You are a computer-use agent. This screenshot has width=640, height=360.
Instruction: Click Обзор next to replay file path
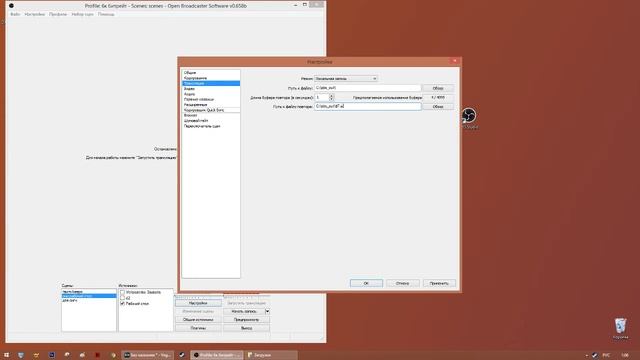point(438,107)
